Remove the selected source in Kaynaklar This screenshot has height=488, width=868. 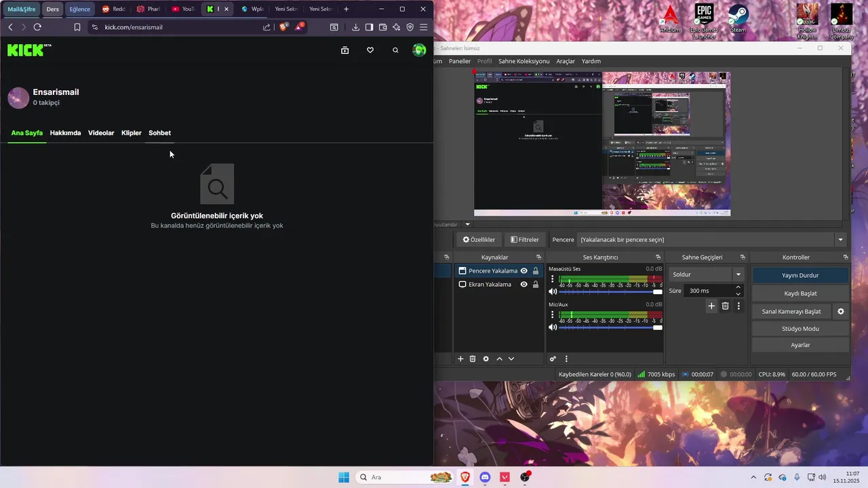tap(473, 359)
